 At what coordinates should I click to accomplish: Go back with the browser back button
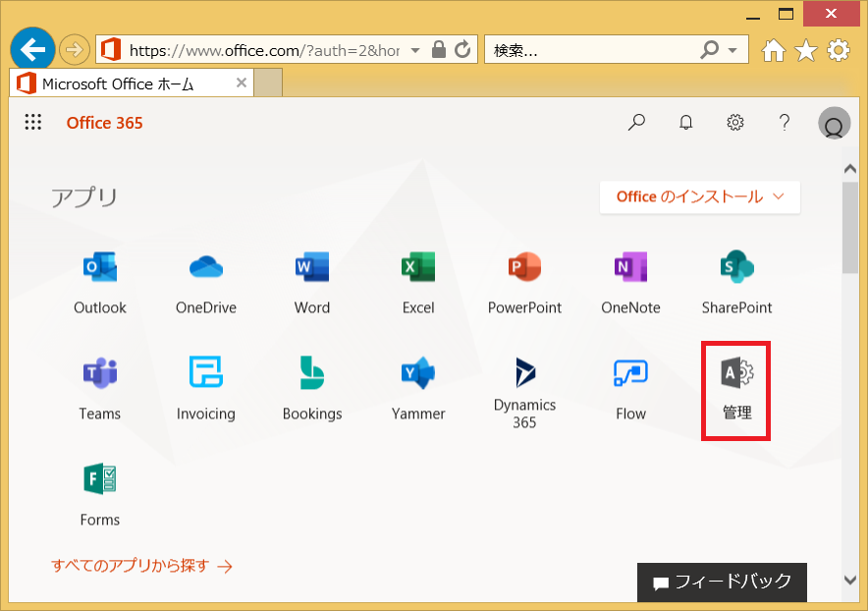pos(32,50)
